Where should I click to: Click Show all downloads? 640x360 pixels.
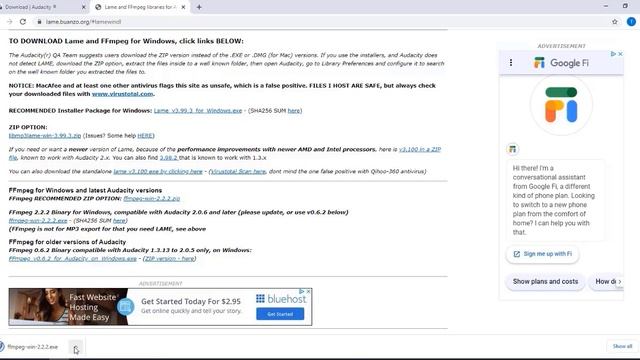click(622, 346)
